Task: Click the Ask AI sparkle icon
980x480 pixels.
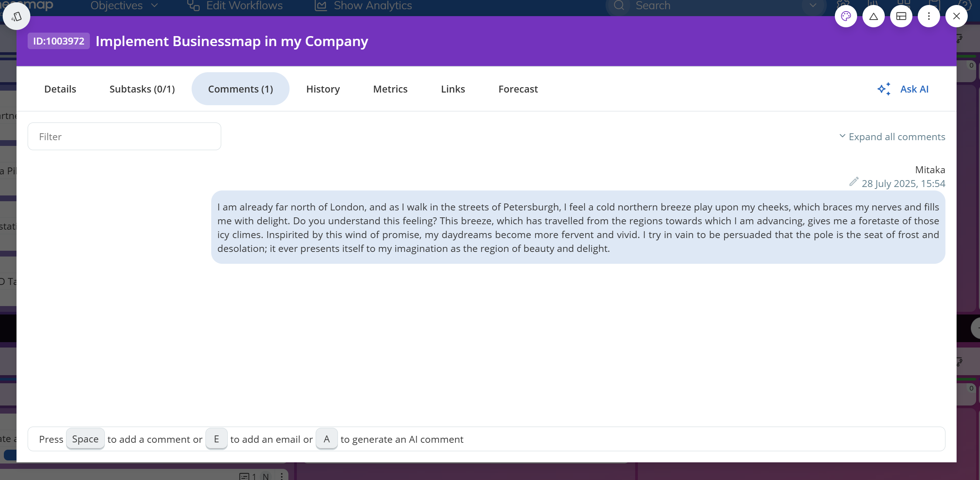Action: click(884, 89)
